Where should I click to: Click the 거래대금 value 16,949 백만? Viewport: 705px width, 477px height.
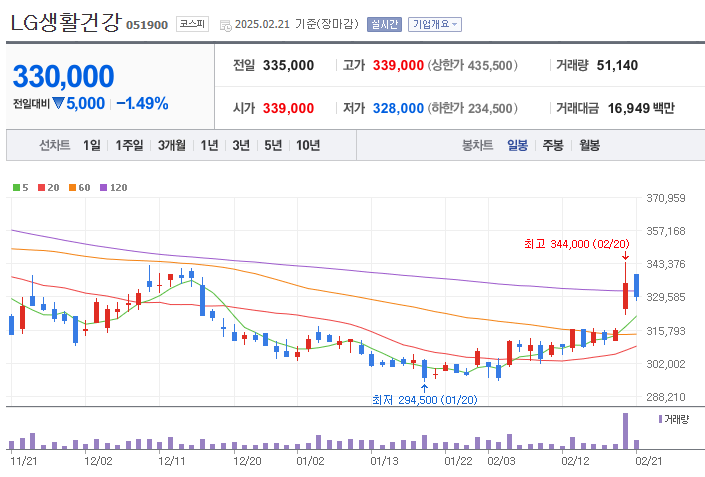(641, 108)
